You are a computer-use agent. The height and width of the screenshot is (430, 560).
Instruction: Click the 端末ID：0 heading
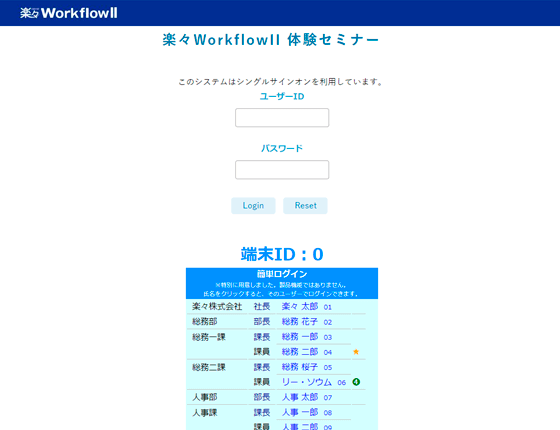pyautogui.click(x=282, y=254)
